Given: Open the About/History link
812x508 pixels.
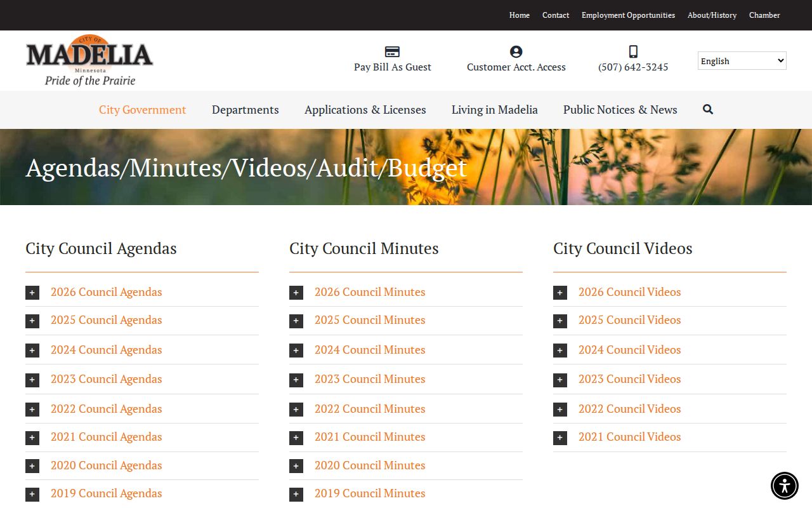Looking at the screenshot, I should (712, 15).
